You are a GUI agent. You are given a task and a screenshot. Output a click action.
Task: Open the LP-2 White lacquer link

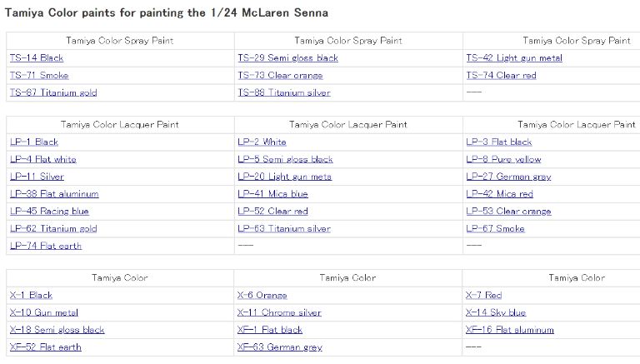[x=262, y=142]
